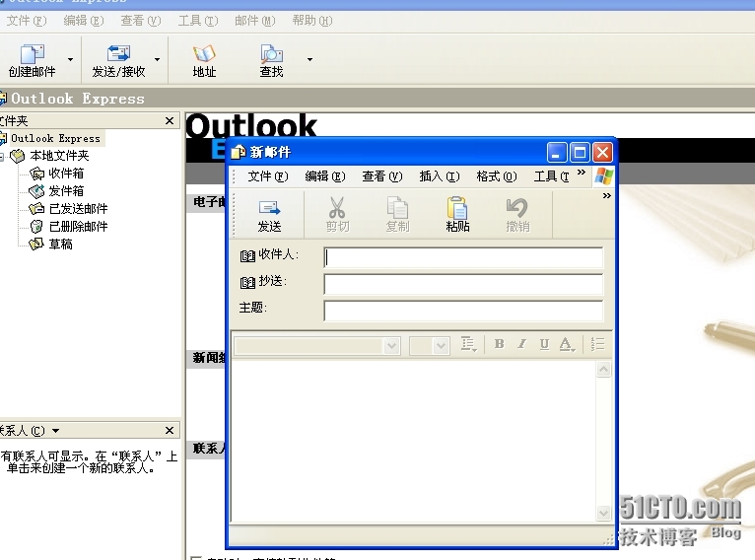Image resolution: width=755 pixels, height=560 pixels.
Task: Click the Copy (复制) icon
Action: click(397, 215)
